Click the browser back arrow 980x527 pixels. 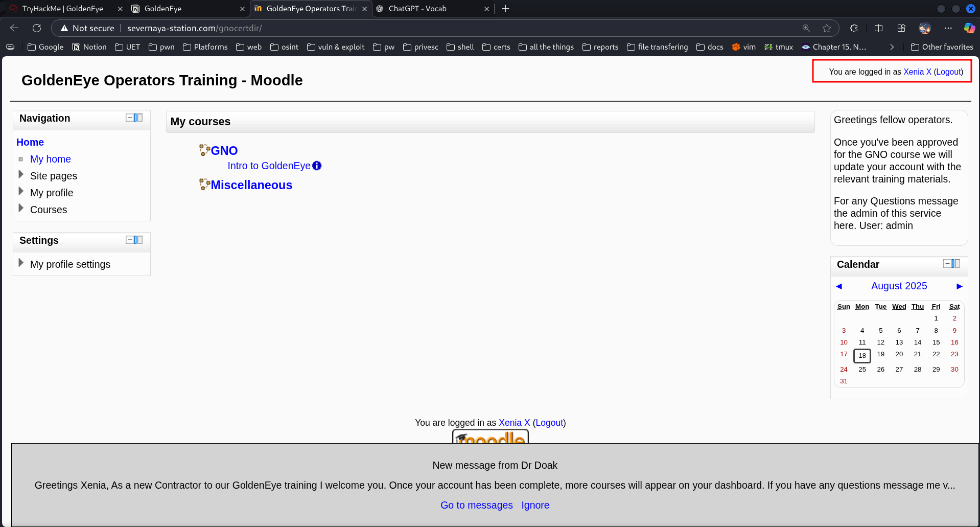pos(14,28)
